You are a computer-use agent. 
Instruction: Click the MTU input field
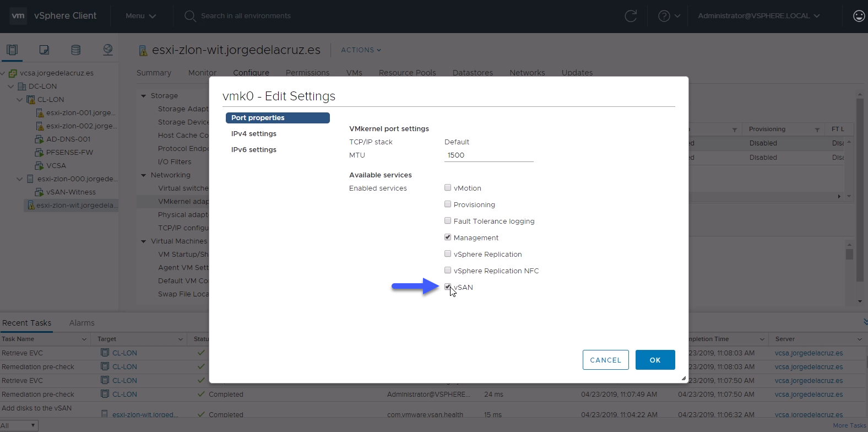point(489,155)
